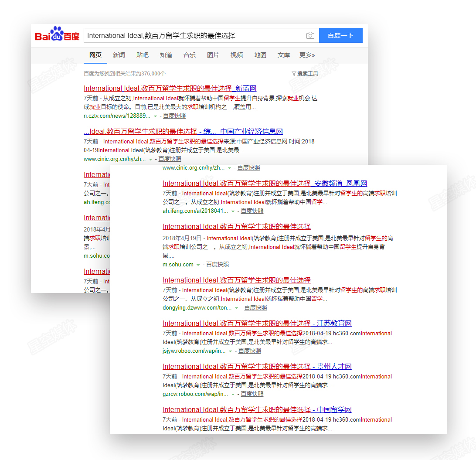Click the gzrcw.roboo.com/wap URL text
This screenshot has width=476, height=460.
pos(195,394)
